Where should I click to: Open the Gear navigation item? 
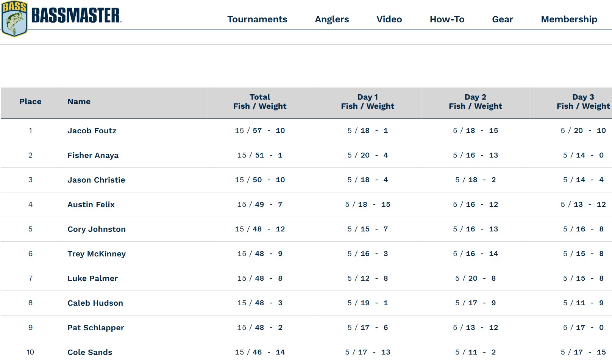coord(502,19)
